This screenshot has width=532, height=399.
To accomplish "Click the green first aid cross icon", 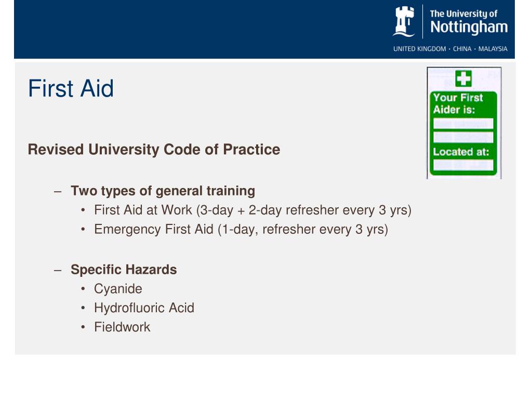I will tap(463, 78).
